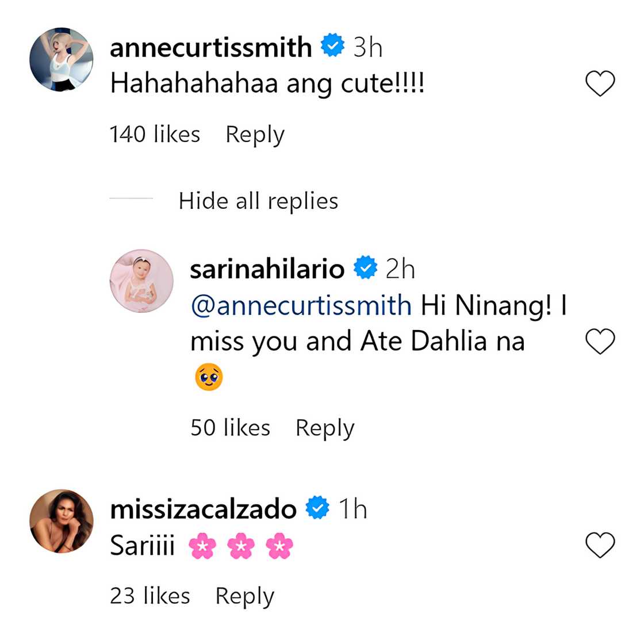
Task: Visit the sarinahilario username profile
Action: pos(267,269)
